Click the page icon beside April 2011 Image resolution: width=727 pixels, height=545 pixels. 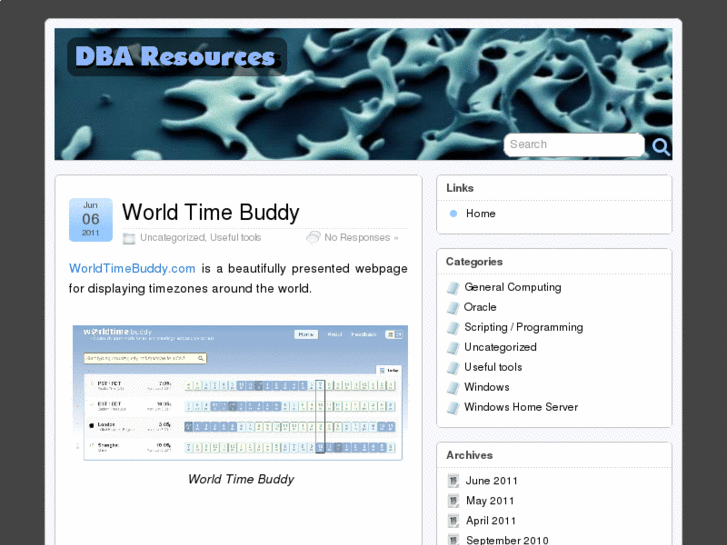click(x=453, y=521)
